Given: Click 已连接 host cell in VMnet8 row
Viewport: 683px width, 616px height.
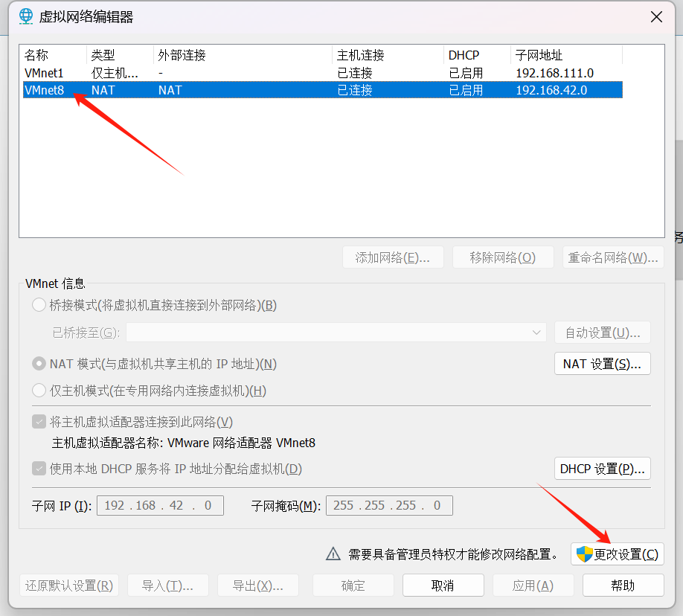Looking at the screenshot, I should [355, 90].
